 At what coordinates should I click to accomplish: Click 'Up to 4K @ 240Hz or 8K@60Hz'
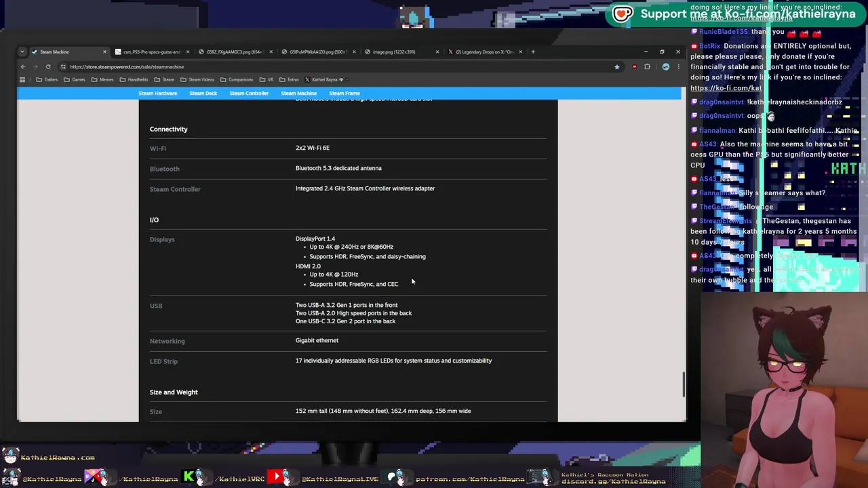(351, 247)
